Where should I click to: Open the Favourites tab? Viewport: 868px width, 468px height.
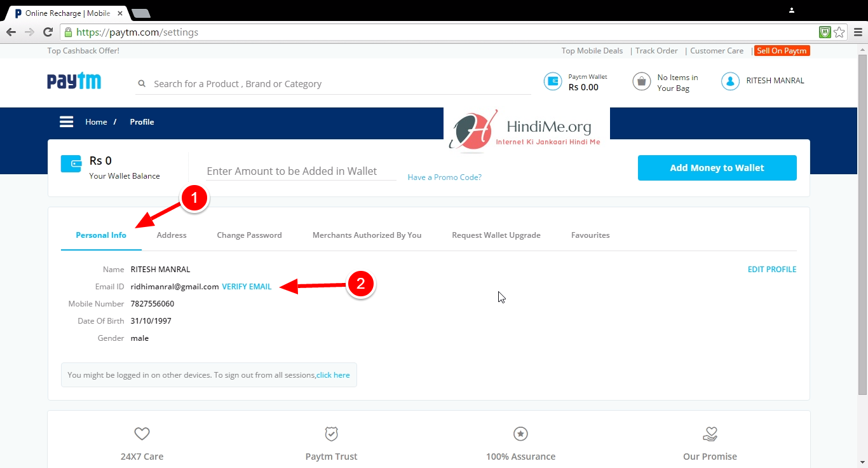(x=590, y=235)
